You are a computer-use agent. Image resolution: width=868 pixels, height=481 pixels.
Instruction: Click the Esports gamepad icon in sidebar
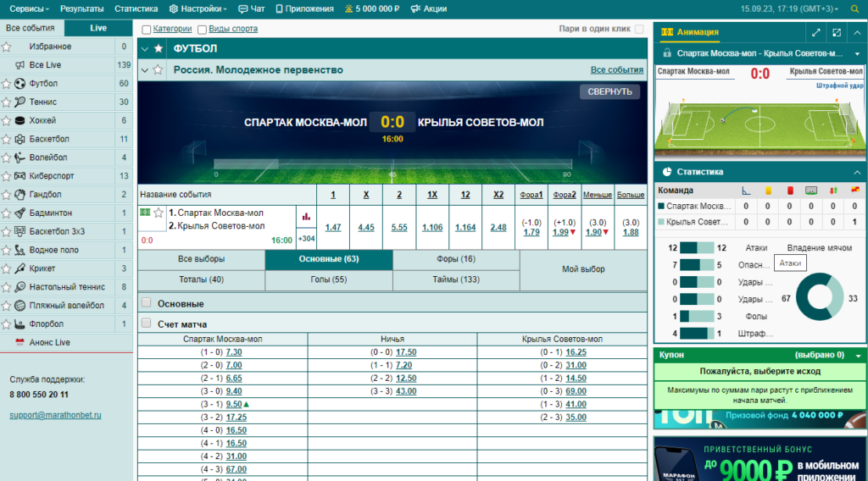(20, 176)
